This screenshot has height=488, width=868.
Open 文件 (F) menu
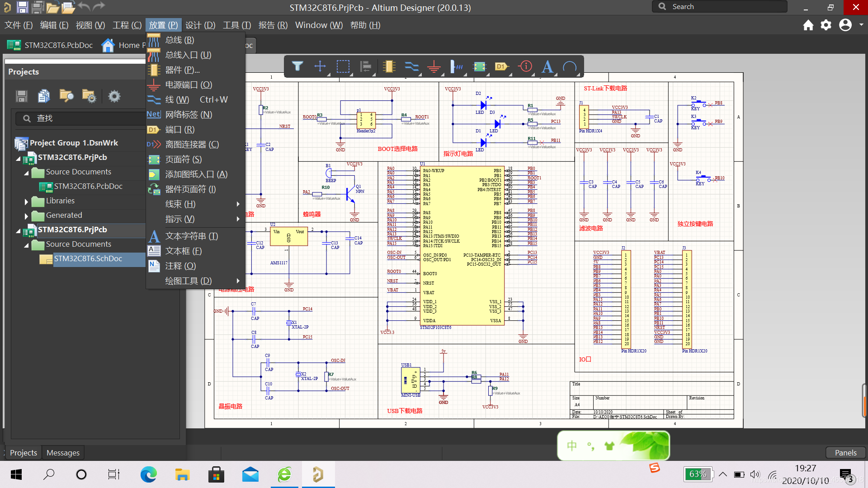(x=19, y=25)
